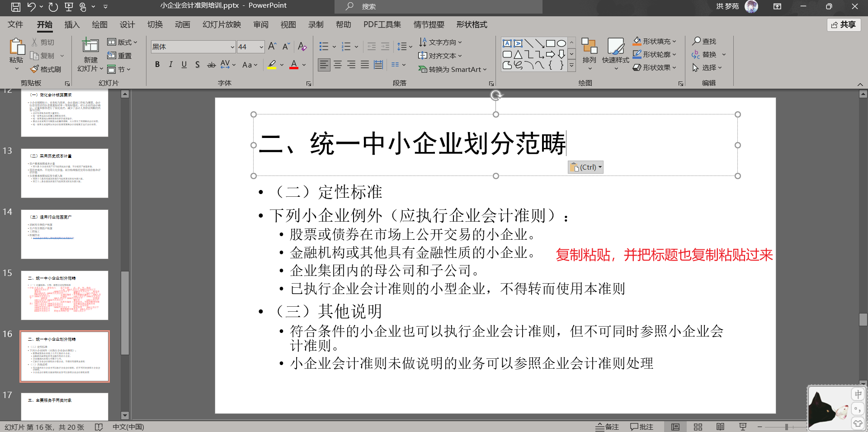Switch to Reading view icon

click(x=720, y=427)
